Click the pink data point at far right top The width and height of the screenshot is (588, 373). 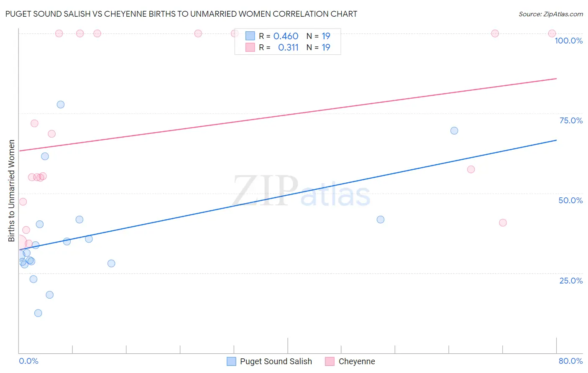(x=552, y=33)
